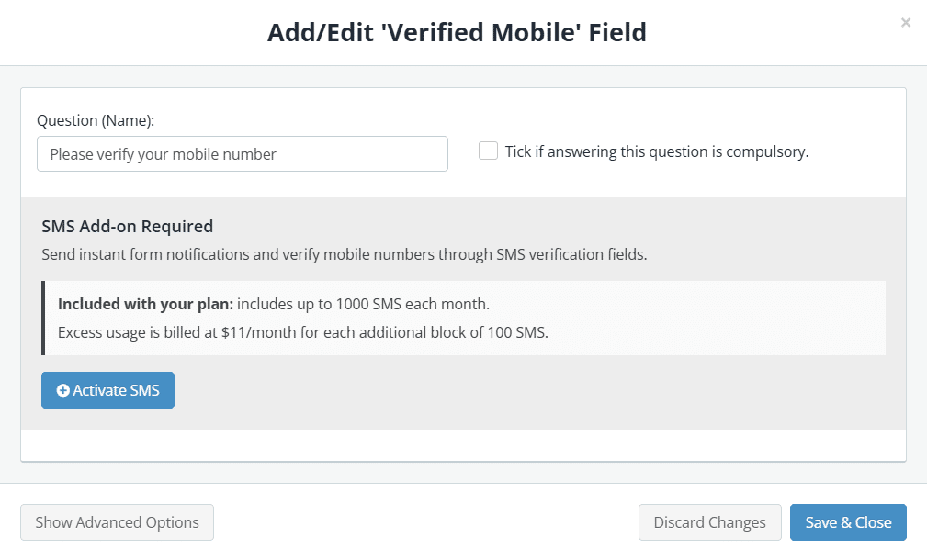Click the Question (Name) label
927x560 pixels.
[93, 118]
